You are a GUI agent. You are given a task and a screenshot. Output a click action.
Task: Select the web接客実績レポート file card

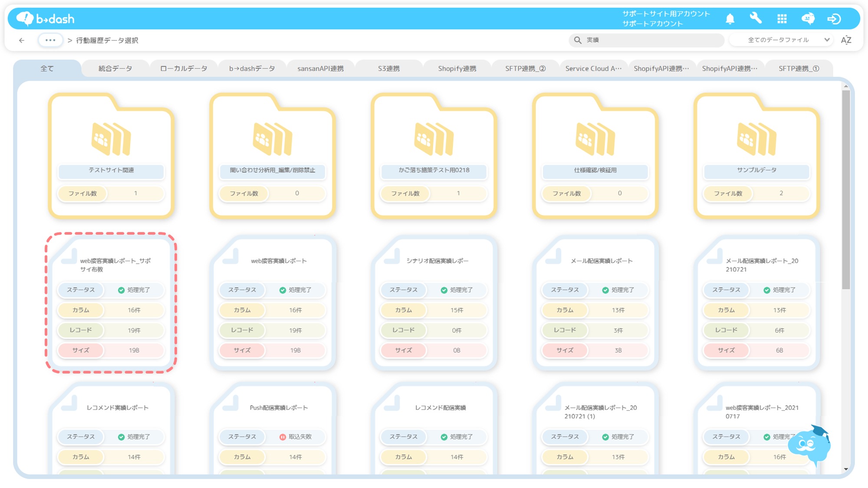(x=273, y=302)
